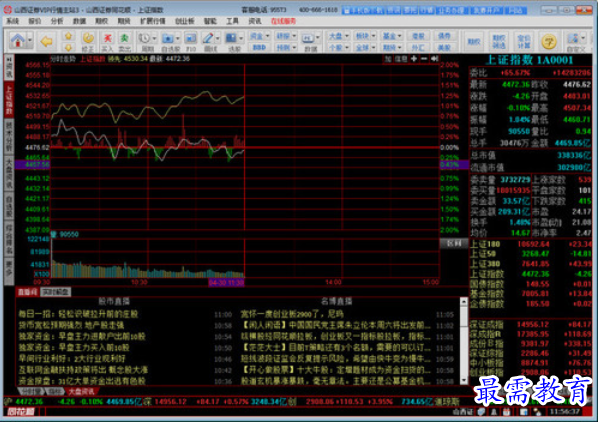Screen dimensions: 598x422
Task: Click the 美股 toolbar button
Action: coord(444,48)
